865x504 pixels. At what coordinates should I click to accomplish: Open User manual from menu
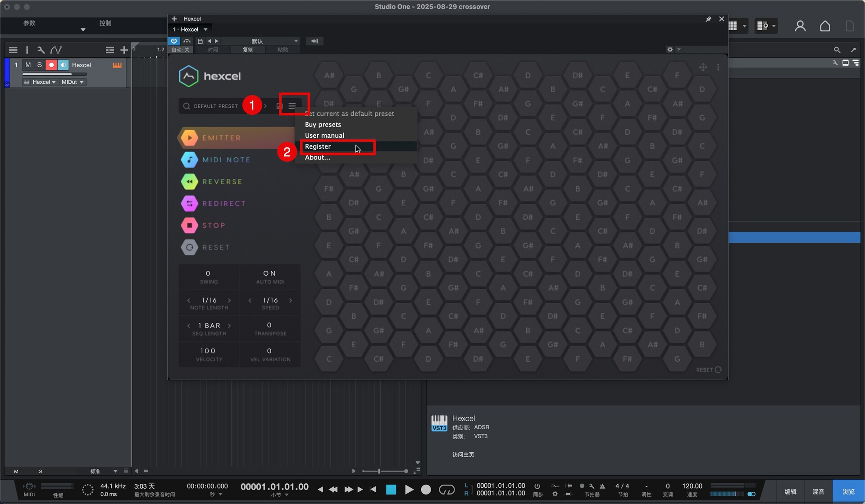(324, 136)
